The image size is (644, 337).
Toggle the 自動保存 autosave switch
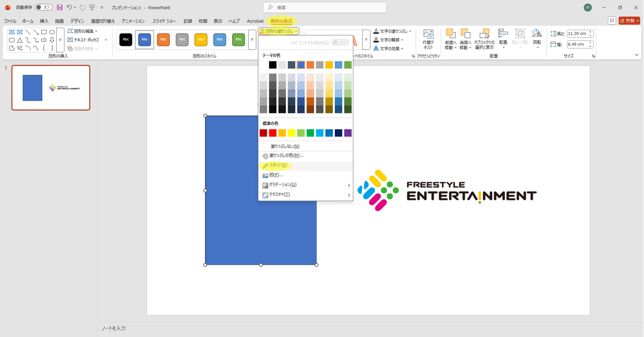(x=44, y=8)
